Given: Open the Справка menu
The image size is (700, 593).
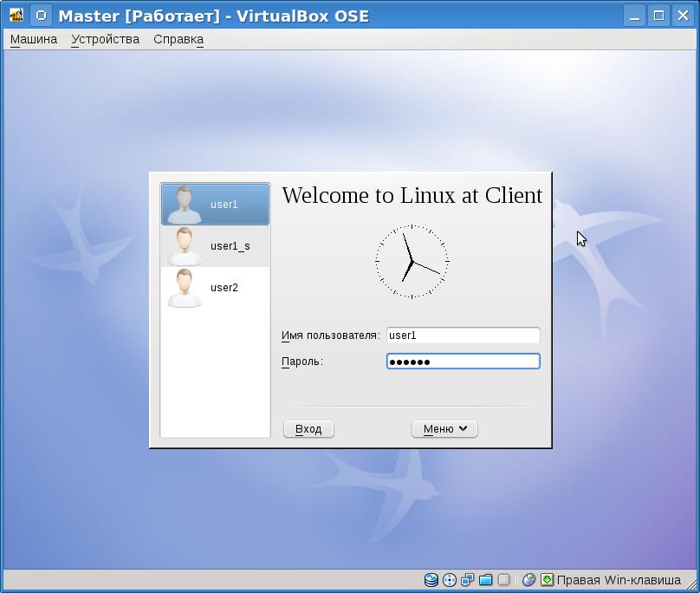Looking at the screenshot, I should (178, 39).
